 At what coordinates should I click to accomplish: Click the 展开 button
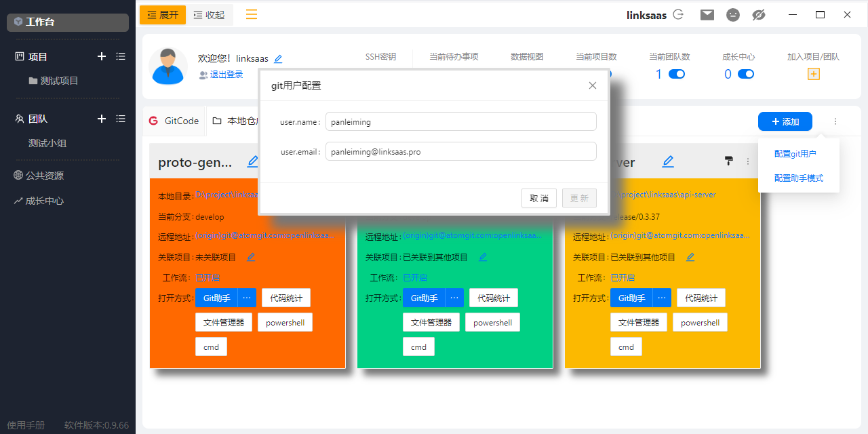[163, 14]
